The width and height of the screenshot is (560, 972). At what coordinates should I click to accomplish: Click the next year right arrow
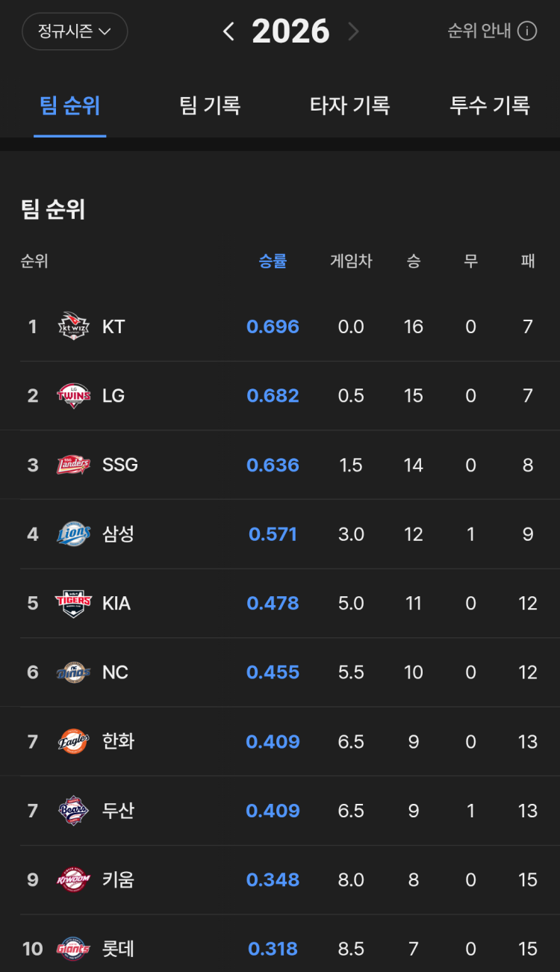(x=353, y=31)
